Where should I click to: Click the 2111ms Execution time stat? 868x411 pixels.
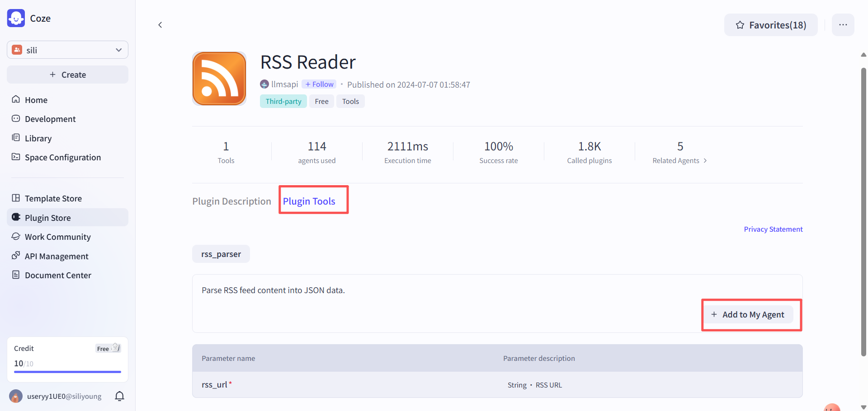[408, 153]
